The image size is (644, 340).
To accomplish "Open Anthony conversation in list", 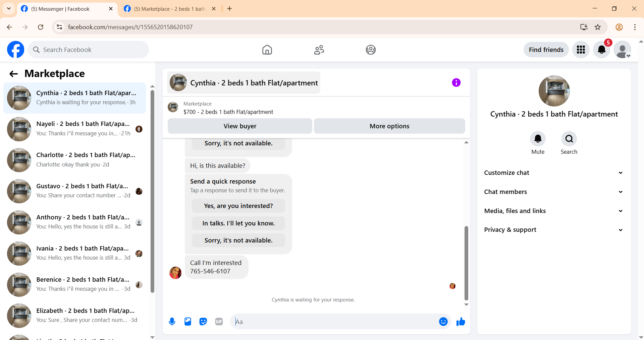I will click(75, 222).
